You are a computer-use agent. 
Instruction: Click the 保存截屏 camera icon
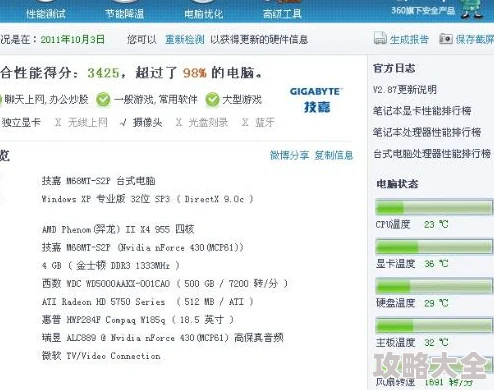(446, 39)
